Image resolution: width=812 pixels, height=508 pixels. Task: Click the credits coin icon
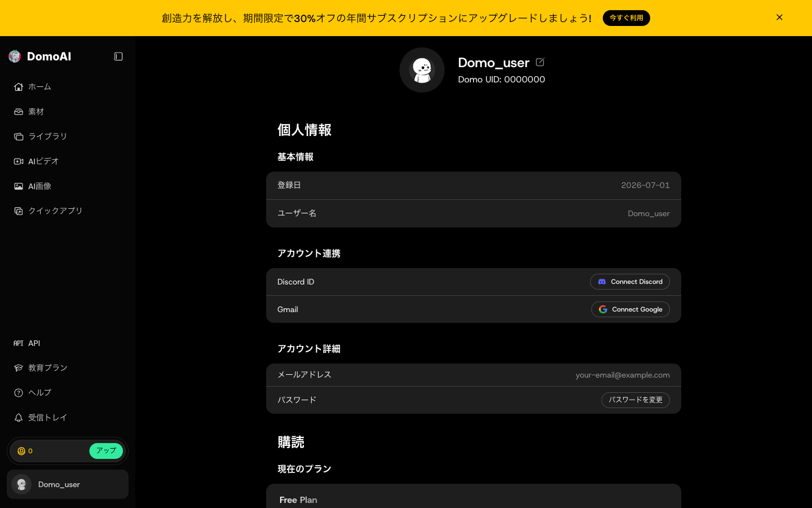coord(21,451)
